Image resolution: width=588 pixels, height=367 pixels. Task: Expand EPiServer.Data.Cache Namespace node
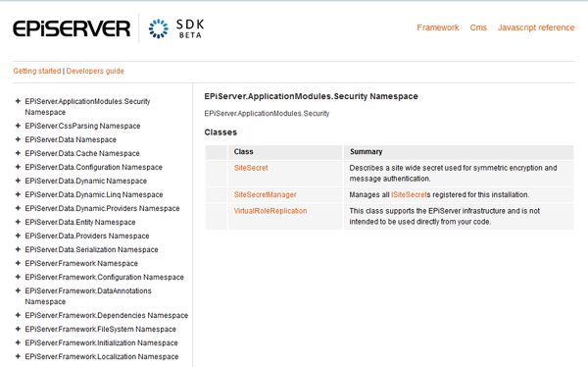(18, 153)
